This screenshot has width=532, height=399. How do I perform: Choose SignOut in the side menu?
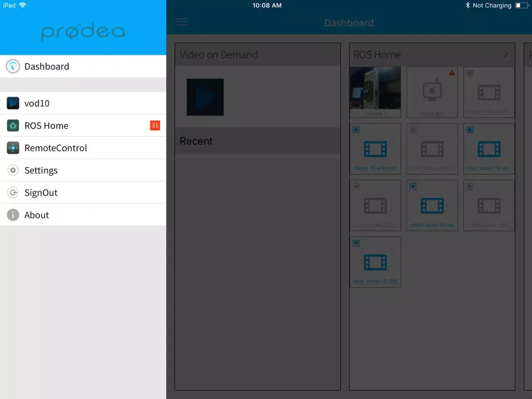coord(83,193)
